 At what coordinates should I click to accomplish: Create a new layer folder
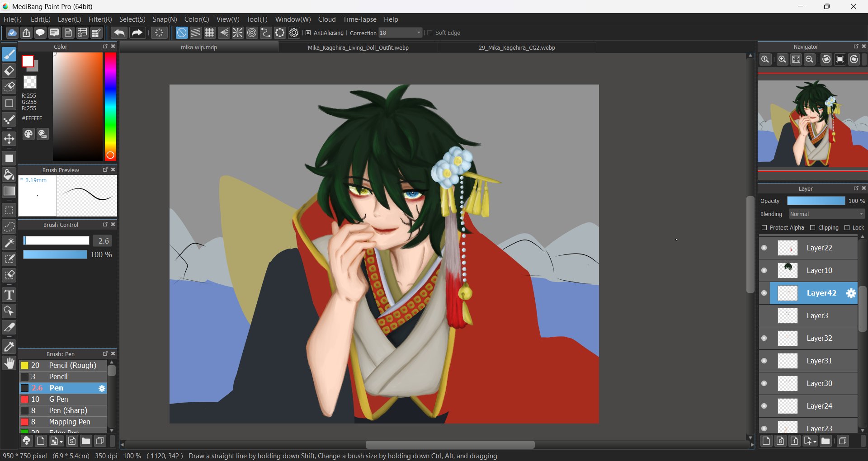click(826, 441)
